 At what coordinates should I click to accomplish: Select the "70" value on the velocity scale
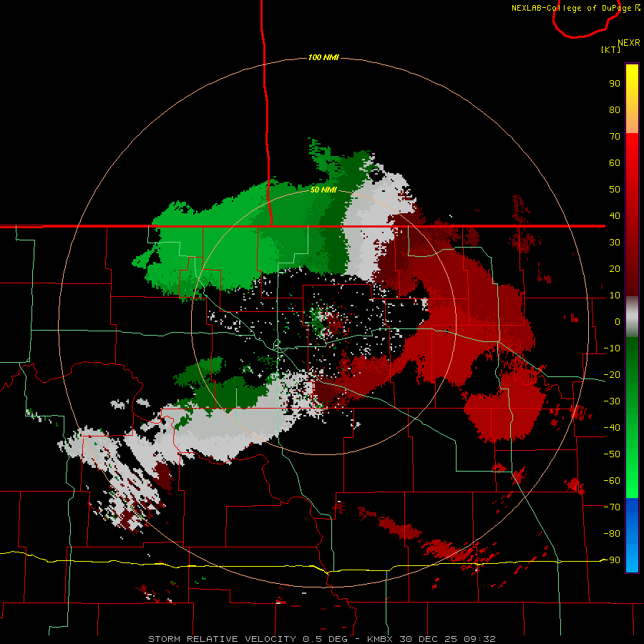point(615,137)
